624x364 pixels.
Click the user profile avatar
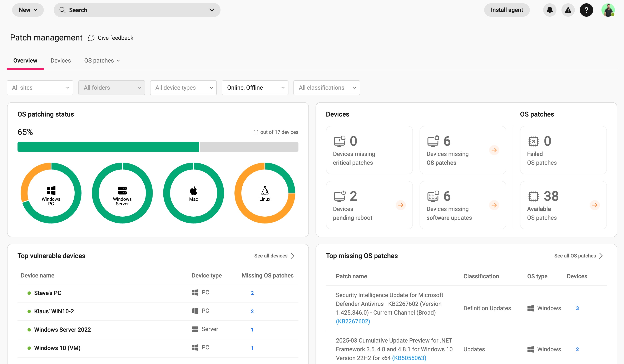pos(608,10)
